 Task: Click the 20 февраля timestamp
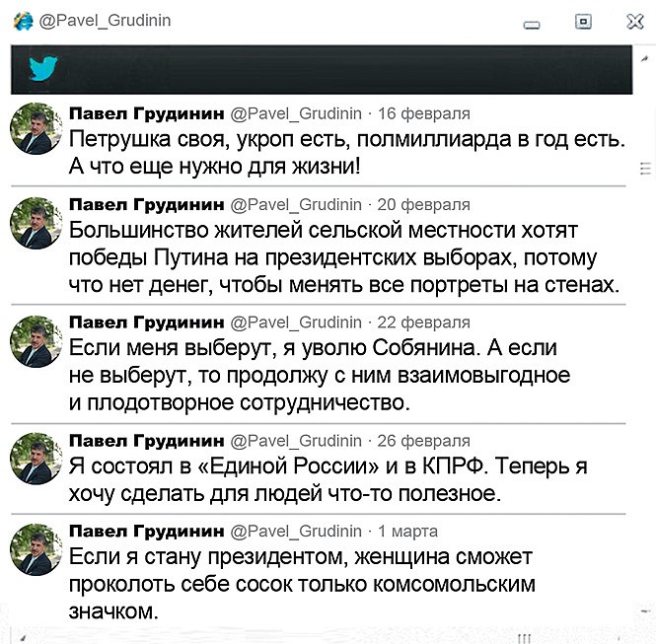424,204
